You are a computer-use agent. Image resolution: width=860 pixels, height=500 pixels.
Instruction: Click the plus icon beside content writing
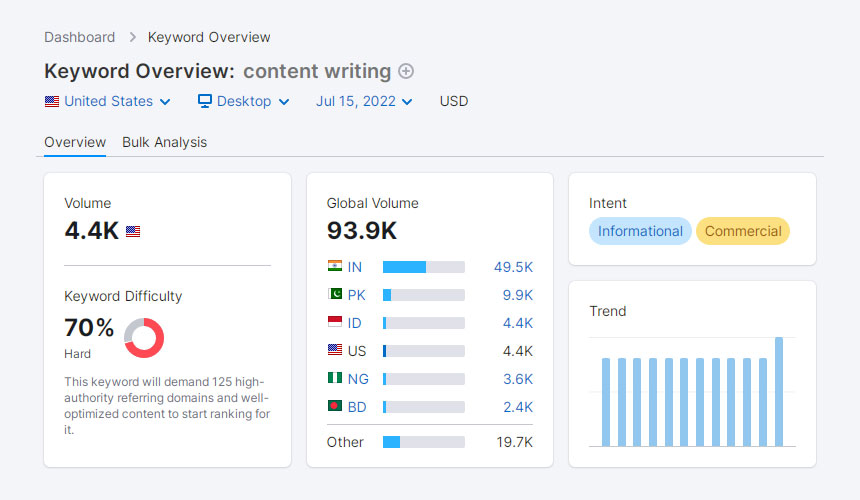pyautogui.click(x=406, y=71)
